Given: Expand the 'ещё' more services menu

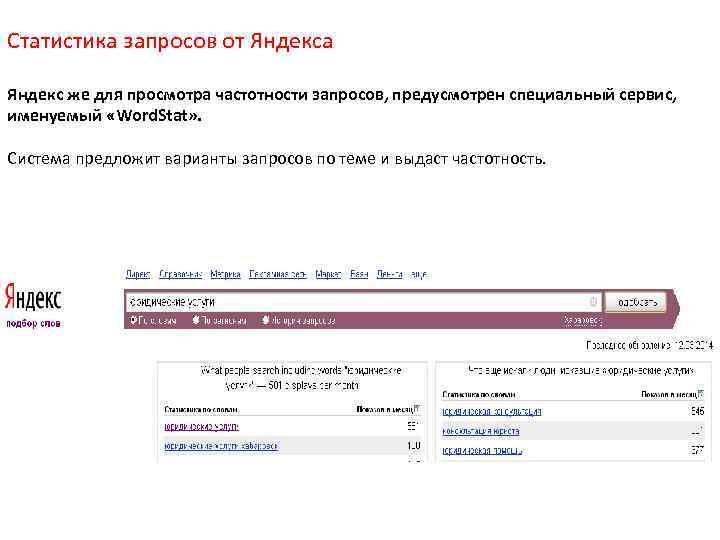Looking at the screenshot, I should point(419,275).
